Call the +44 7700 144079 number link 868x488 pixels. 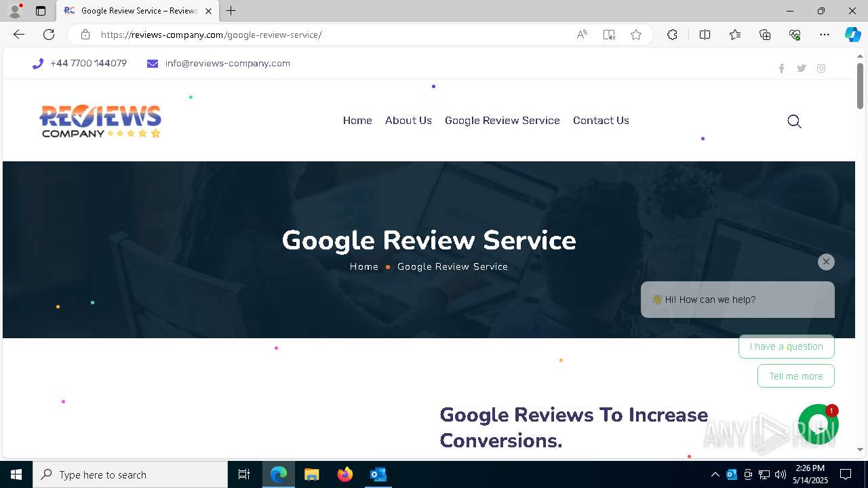click(x=88, y=64)
